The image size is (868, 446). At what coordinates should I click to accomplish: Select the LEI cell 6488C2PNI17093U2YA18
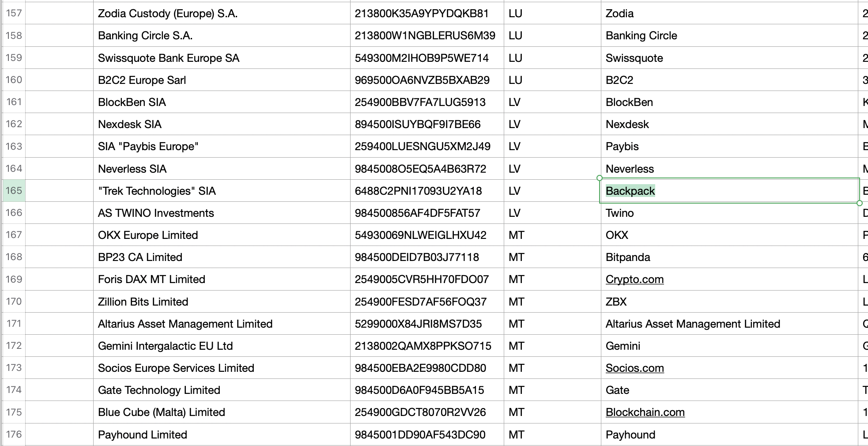pos(427,191)
